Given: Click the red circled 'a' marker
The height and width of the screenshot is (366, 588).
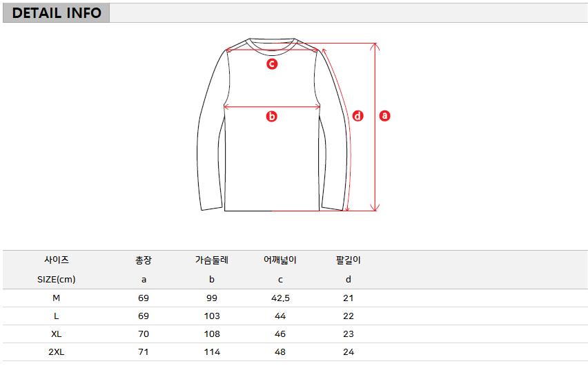Looking at the screenshot, I should click(384, 115).
